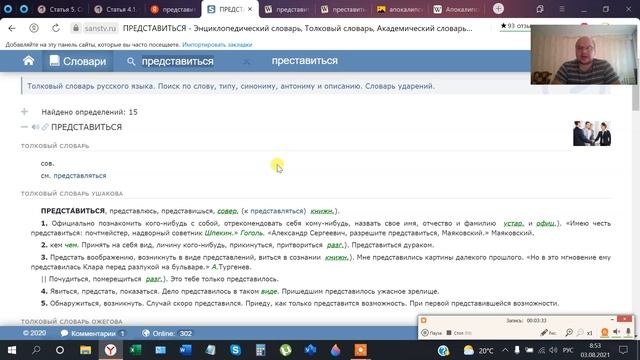Switch to the Статья 4.1 tab
The image size is (640, 360).
[x=116, y=9]
